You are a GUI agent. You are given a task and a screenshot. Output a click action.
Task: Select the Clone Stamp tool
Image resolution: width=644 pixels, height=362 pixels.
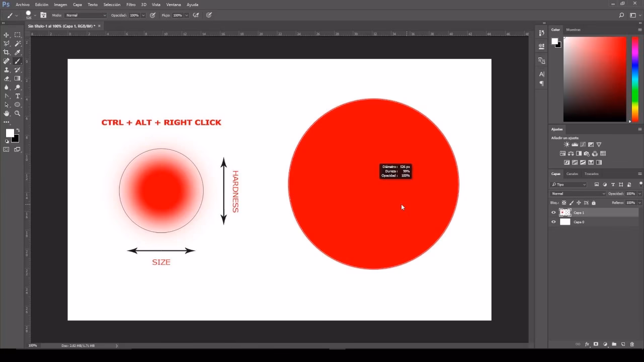pos(7,70)
